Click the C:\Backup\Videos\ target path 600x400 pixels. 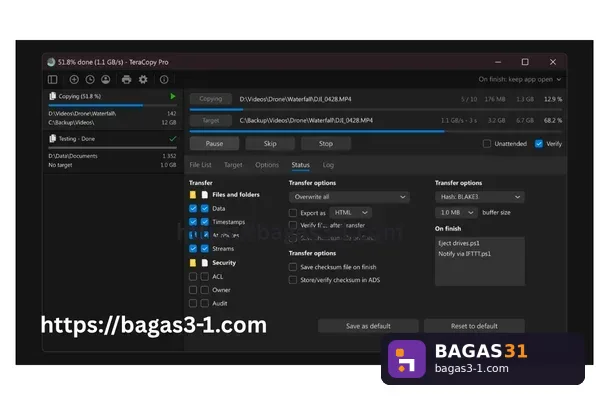coord(71,123)
